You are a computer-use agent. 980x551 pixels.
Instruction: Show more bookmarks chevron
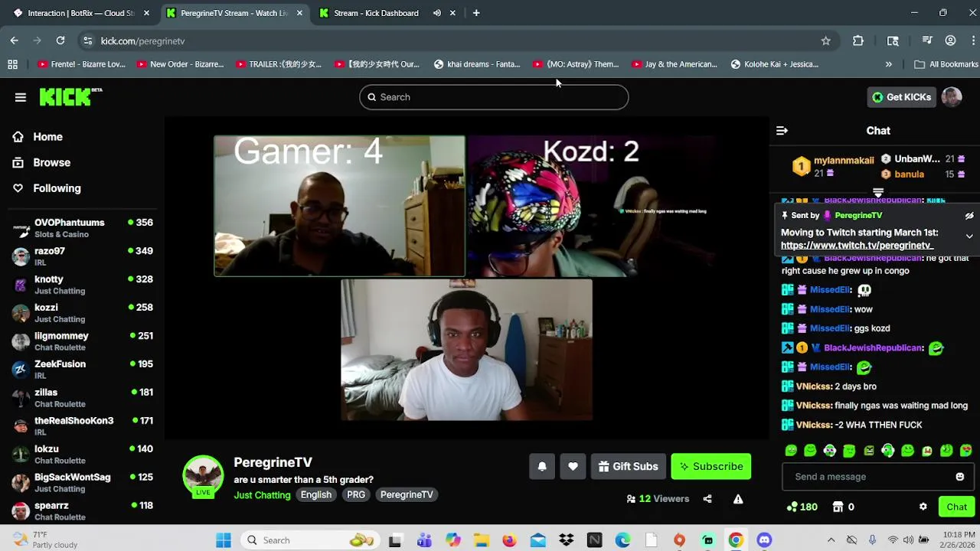[888, 64]
